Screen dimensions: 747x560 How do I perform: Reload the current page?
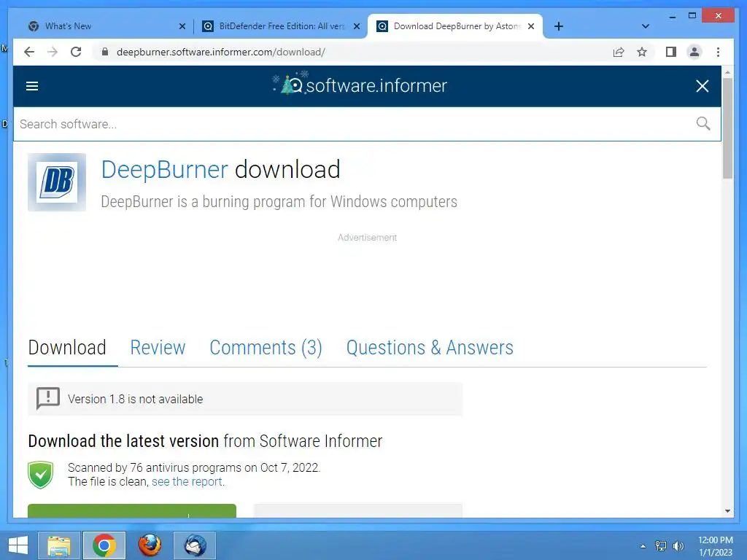[x=76, y=52]
